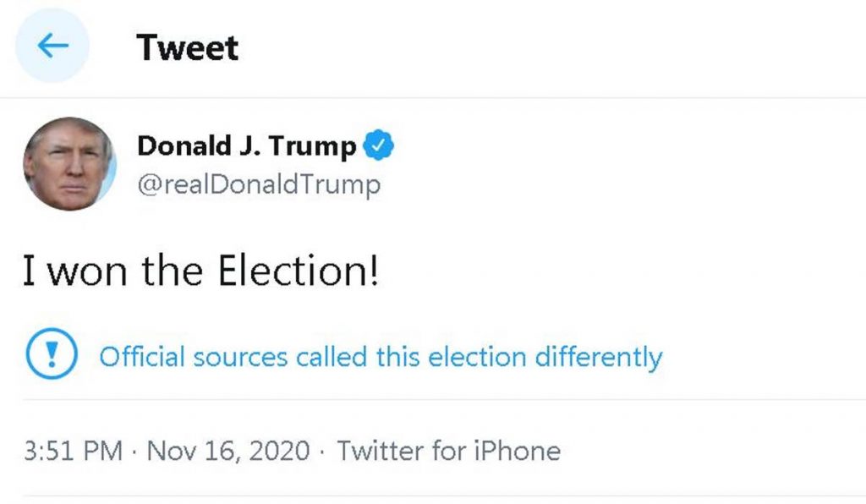This screenshot has width=866, height=504.
Task: Open the @realDonaldTrump handle
Action: (x=259, y=184)
